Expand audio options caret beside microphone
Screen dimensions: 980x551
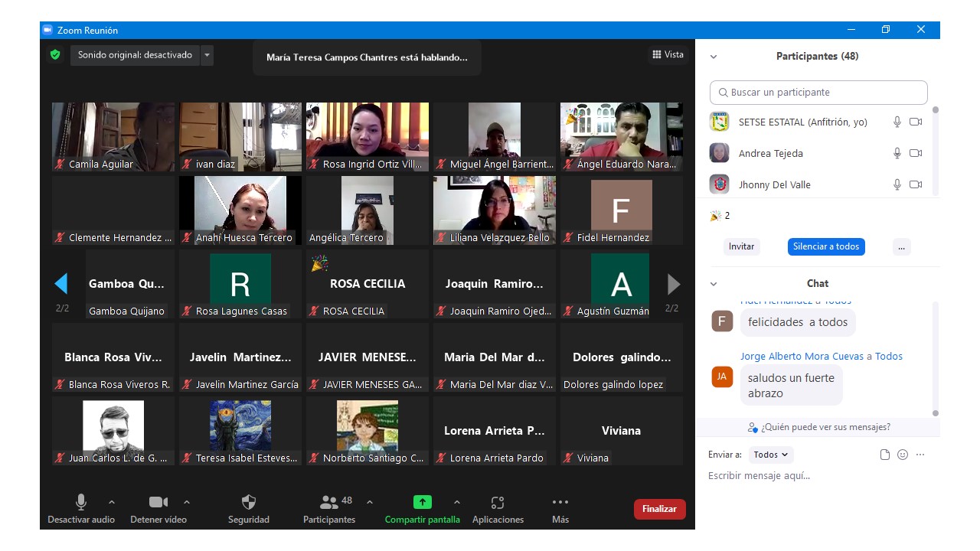coord(112,502)
